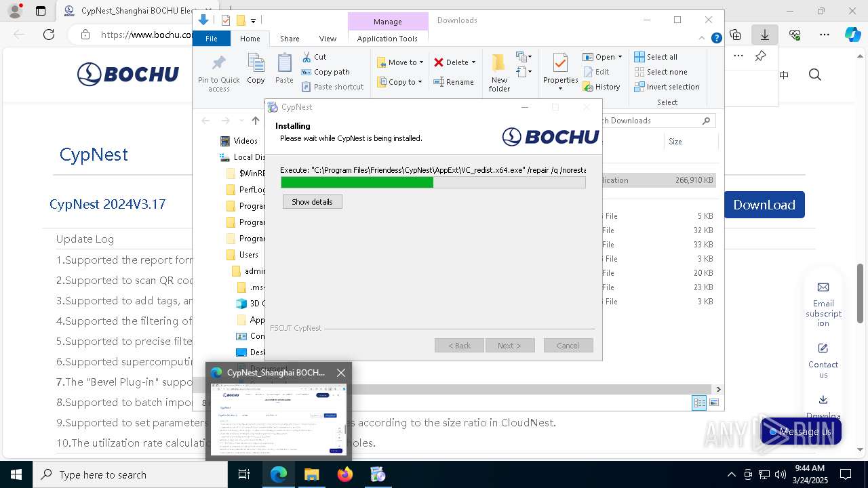Switch Explorer to details view toggle
868x488 pixels.
(699, 403)
